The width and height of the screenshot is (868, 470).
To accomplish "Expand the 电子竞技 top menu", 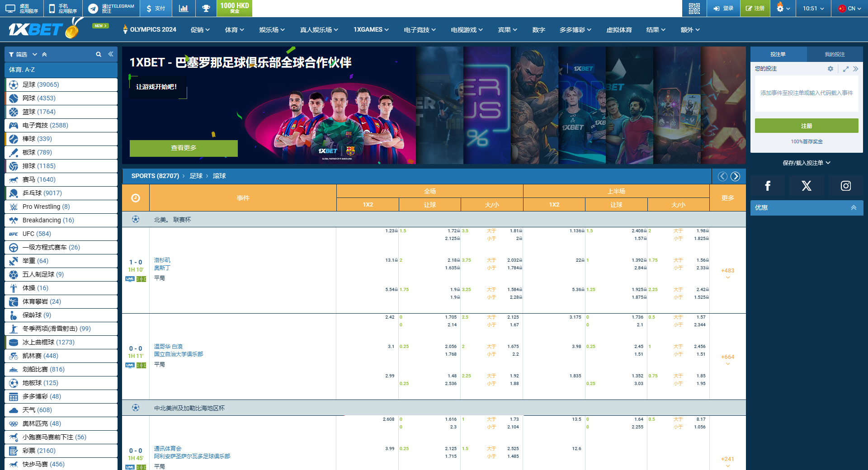I will pyautogui.click(x=420, y=30).
